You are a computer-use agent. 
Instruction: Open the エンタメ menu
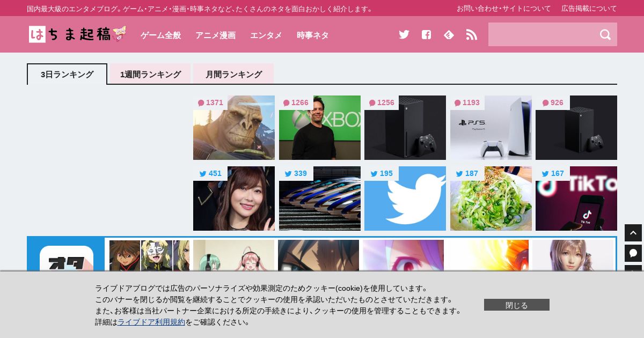tap(266, 35)
